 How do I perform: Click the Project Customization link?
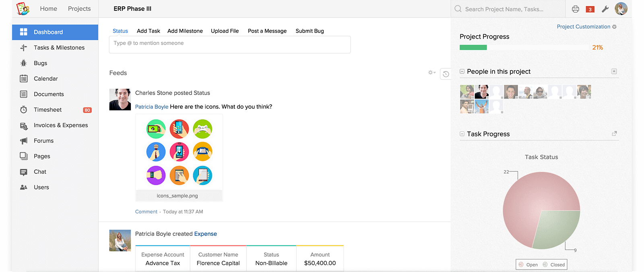coord(584,27)
